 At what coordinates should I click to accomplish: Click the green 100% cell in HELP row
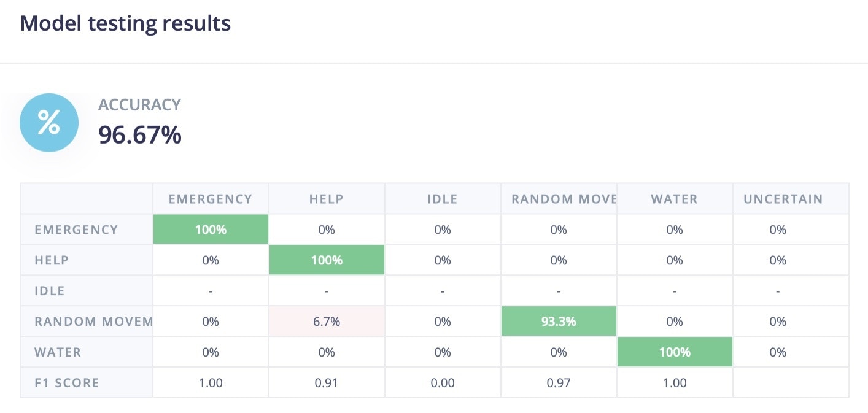click(x=327, y=260)
